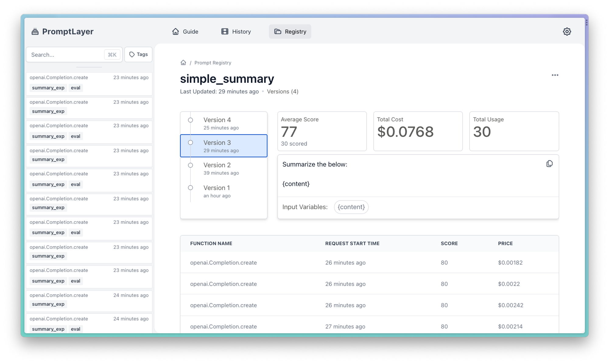Open the three-dot options menu

coord(555,75)
